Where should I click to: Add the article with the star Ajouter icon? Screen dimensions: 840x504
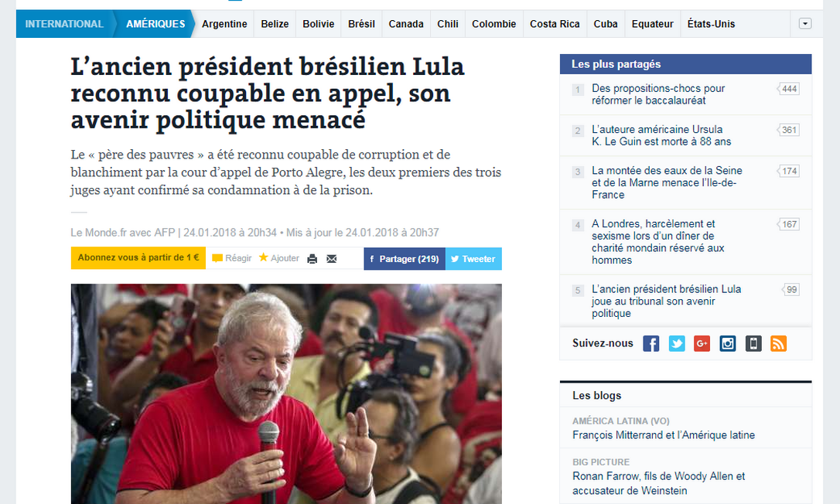(x=279, y=258)
